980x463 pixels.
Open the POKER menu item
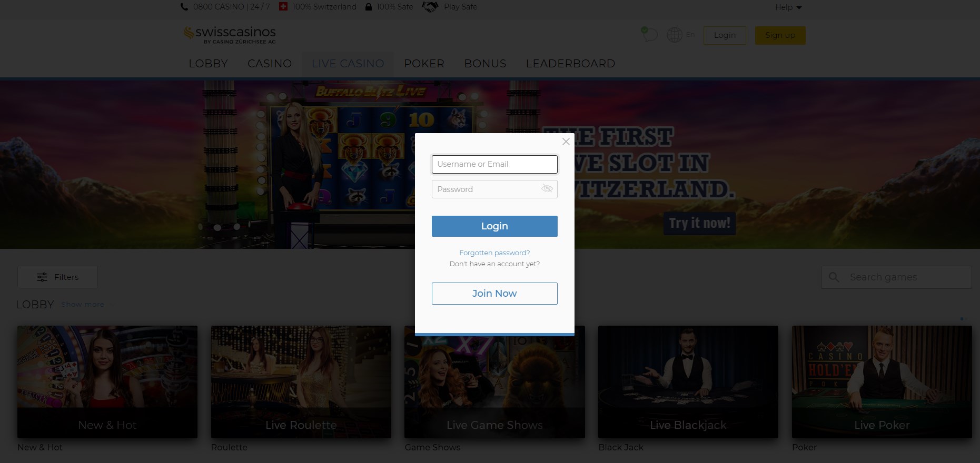tap(424, 64)
